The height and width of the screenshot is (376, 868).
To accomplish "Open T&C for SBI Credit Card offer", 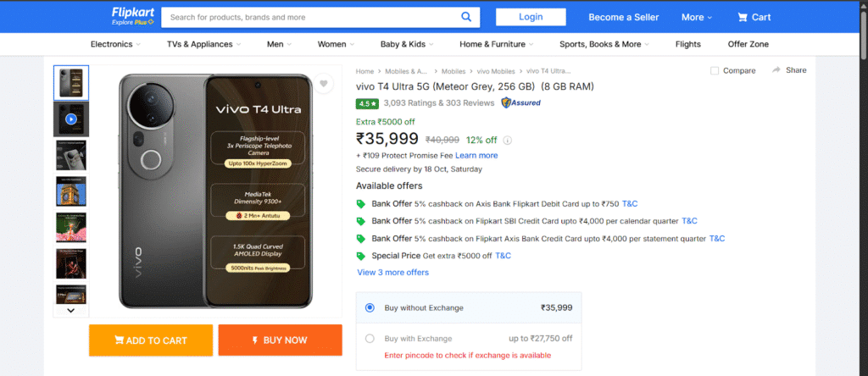I will tap(689, 221).
